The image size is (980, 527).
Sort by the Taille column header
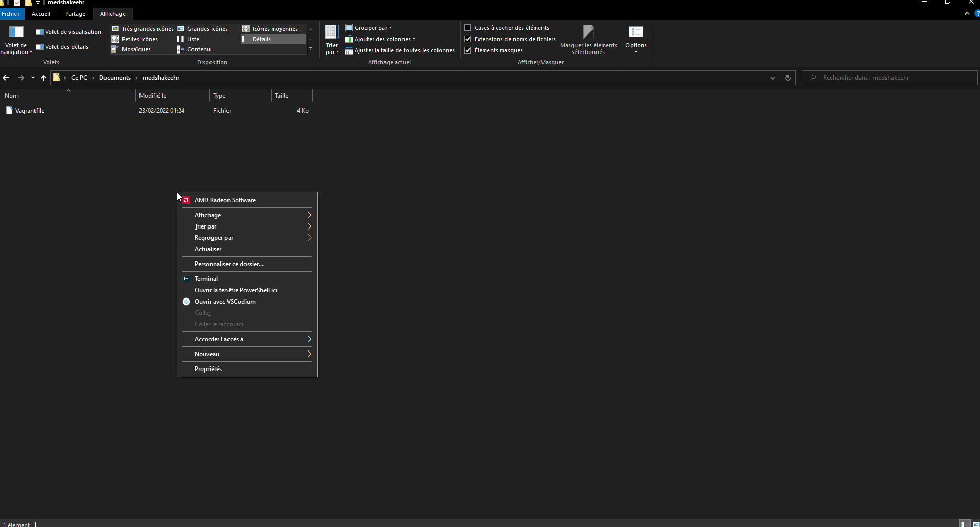292,96
